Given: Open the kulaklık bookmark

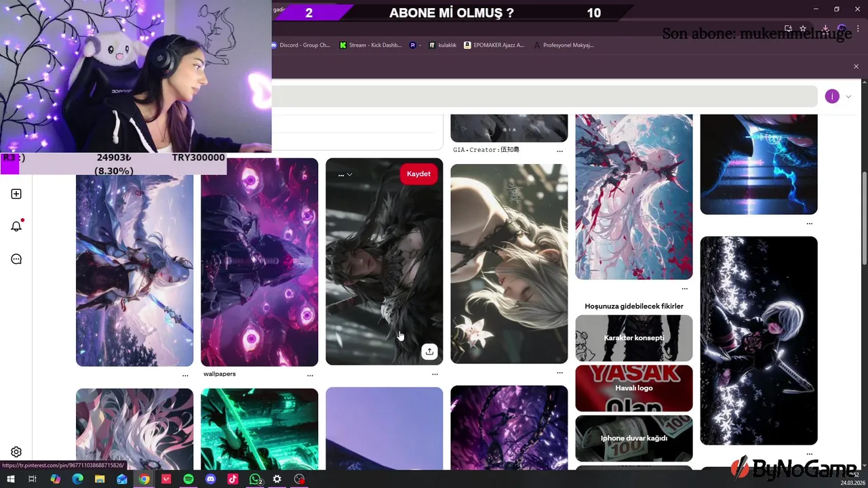Looking at the screenshot, I should [x=442, y=45].
